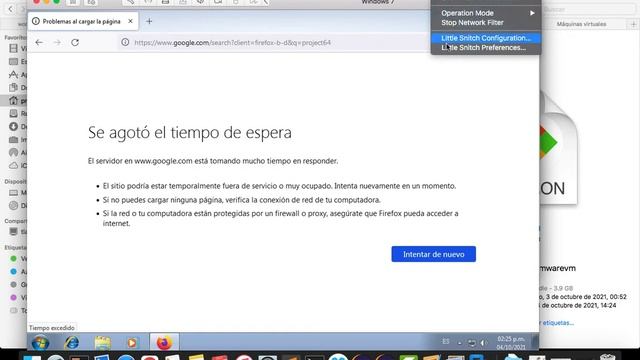Open the network icon in system tray
The width and height of the screenshot is (640, 360).
coord(472,343)
